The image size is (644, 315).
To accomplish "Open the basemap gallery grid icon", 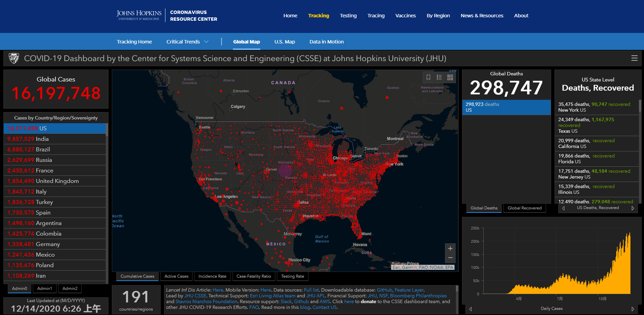I will [x=450, y=77].
